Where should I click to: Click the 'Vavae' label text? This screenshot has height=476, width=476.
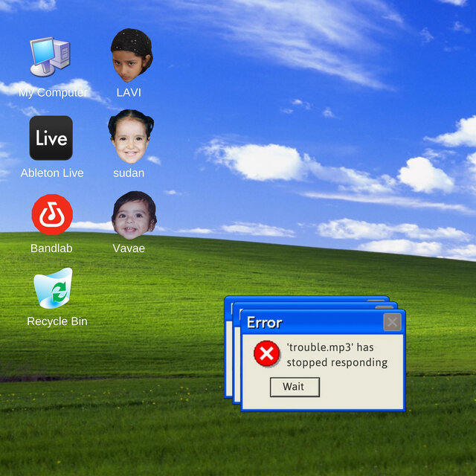coord(129,248)
